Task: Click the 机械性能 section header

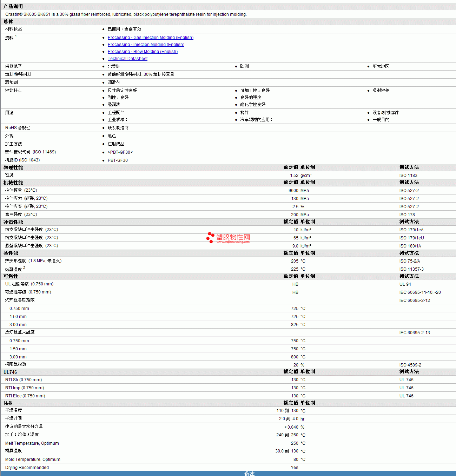Action: coord(13,183)
